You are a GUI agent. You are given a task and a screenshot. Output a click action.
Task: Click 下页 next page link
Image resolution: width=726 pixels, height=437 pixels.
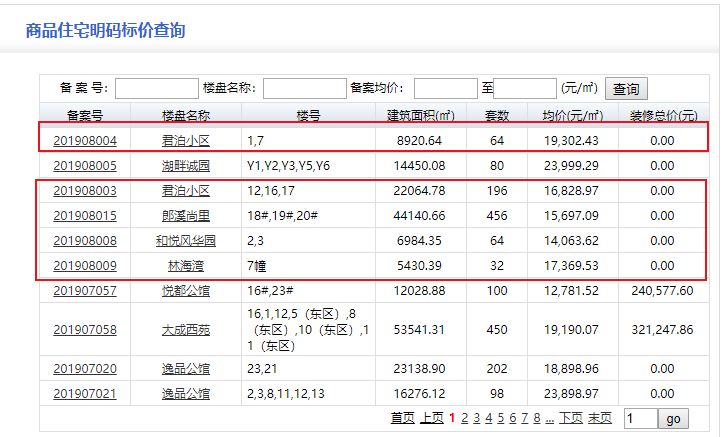click(571, 418)
